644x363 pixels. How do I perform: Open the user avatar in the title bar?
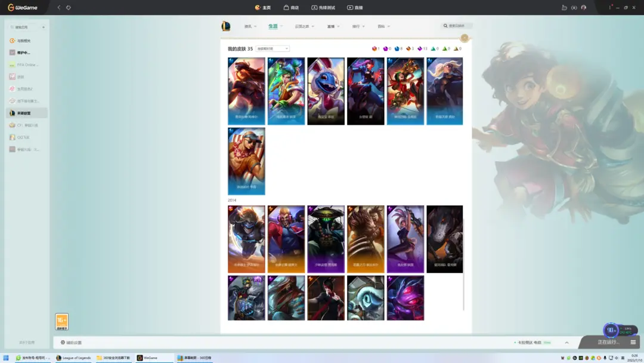point(584,7)
